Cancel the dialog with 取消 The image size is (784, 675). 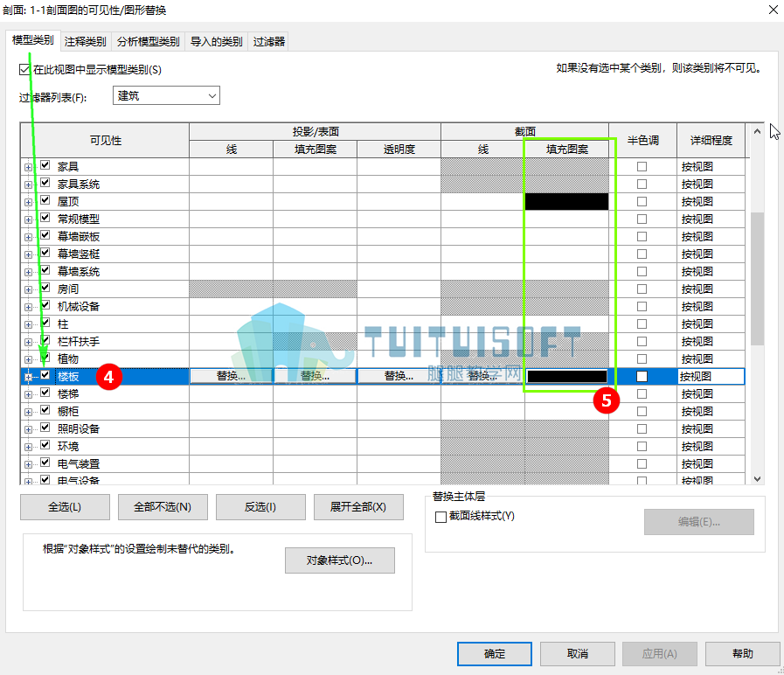pos(578,654)
